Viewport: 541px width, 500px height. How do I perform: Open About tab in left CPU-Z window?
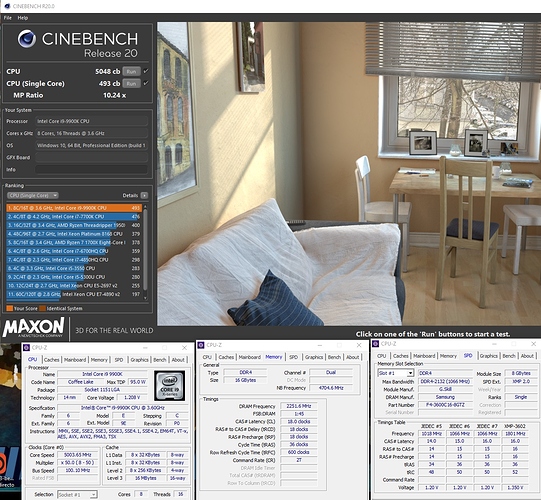[x=178, y=360]
